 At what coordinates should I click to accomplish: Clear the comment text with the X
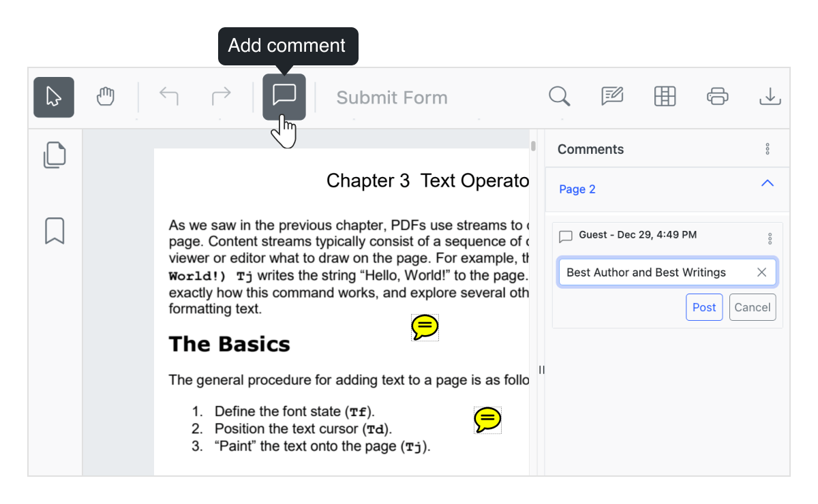pos(761,272)
